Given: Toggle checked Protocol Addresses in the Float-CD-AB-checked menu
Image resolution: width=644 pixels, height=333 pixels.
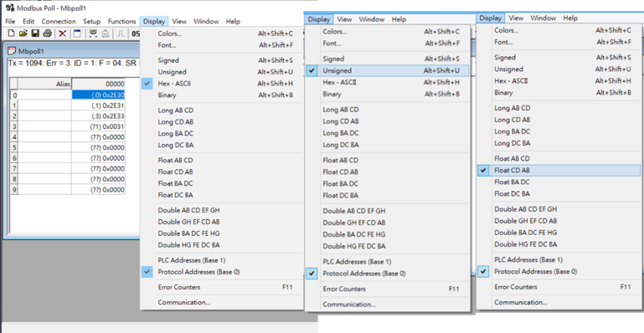Looking at the screenshot, I should tap(559, 271).
